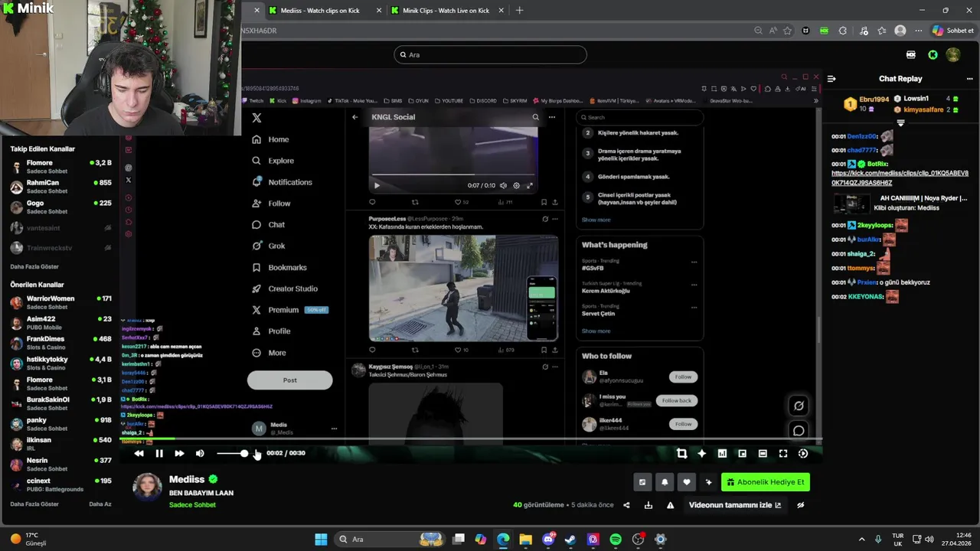
Task: Seek on the clip progress bar
Action: tap(470, 439)
